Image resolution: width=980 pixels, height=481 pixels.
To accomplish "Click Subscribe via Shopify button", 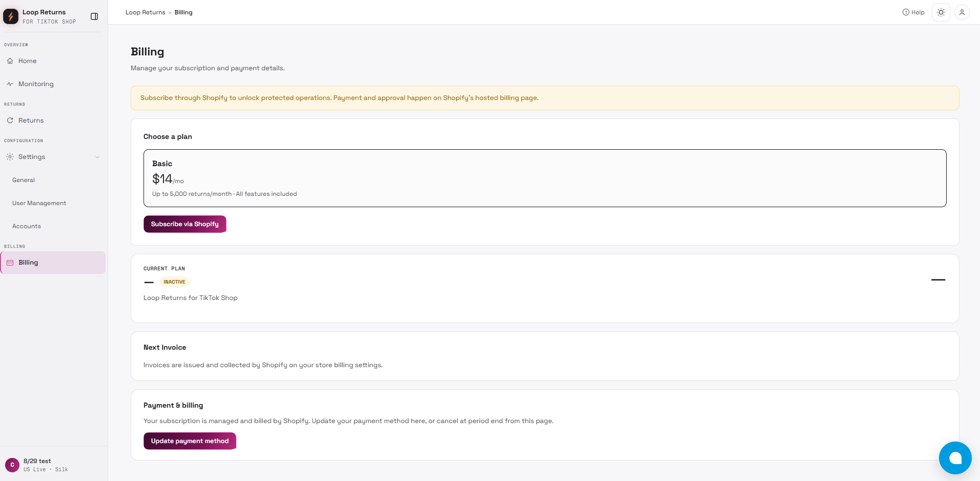I will click(x=185, y=224).
